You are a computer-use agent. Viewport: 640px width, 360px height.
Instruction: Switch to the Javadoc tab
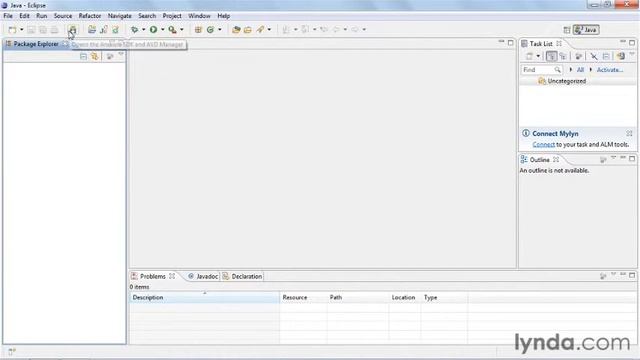(203, 276)
